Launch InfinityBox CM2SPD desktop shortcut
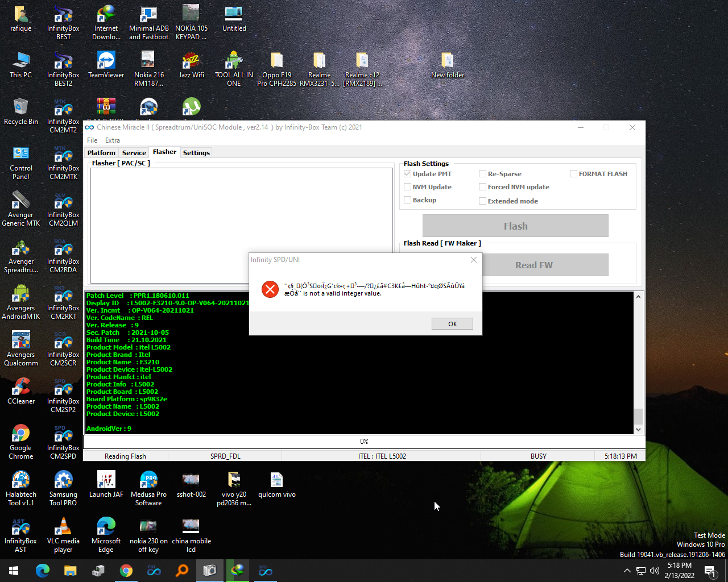Screen dimensions: 728x582 (63, 442)
